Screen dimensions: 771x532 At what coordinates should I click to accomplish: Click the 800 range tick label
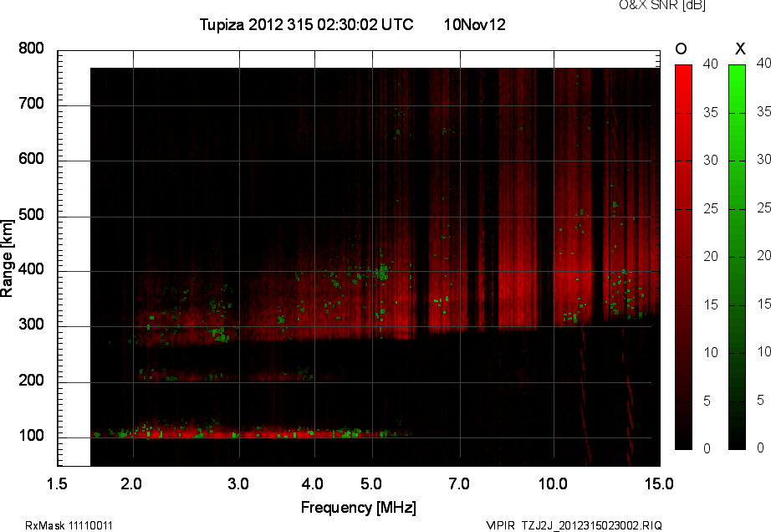(x=31, y=49)
